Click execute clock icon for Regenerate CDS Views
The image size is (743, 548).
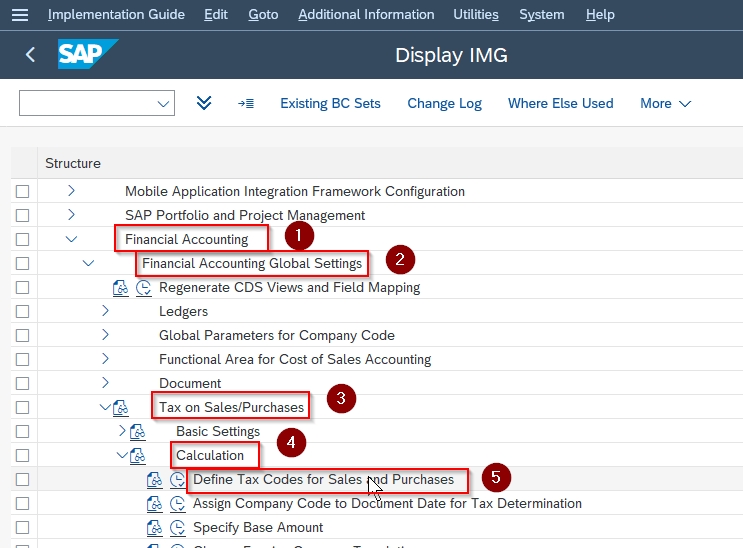point(144,288)
